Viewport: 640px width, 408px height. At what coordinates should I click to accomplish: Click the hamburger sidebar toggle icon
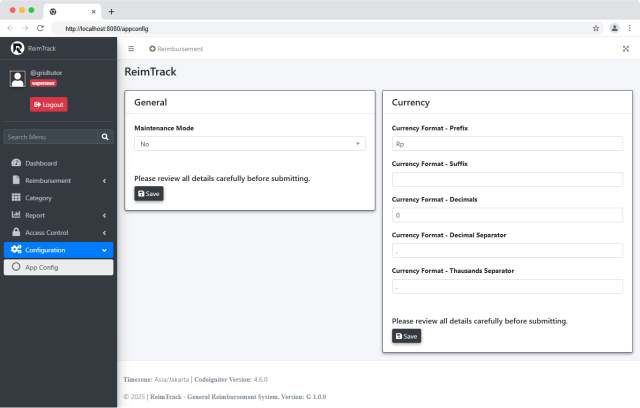click(x=131, y=48)
